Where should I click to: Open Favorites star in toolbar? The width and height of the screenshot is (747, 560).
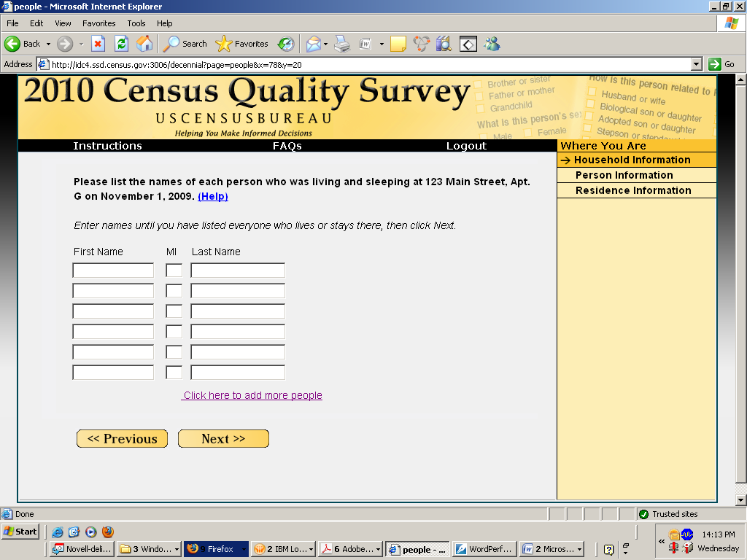point(242,44)
